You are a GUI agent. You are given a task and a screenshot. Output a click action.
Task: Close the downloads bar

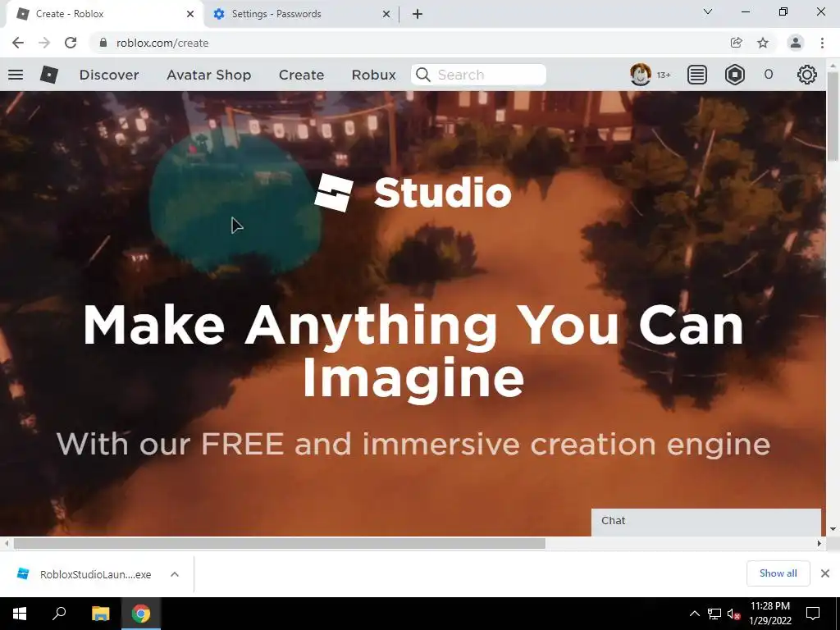pyautogui.click(x=825, y=573)
